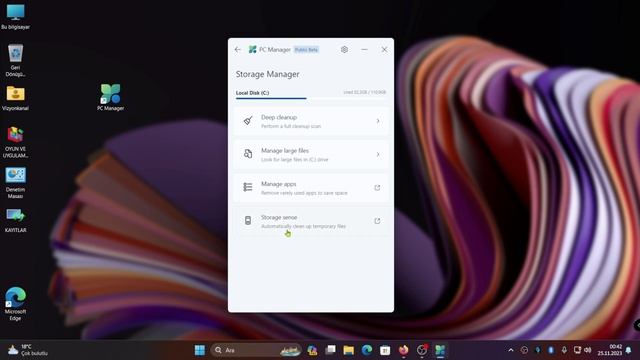
Task: Open PC Manager settings gear
Action: [x=344, y=49]
